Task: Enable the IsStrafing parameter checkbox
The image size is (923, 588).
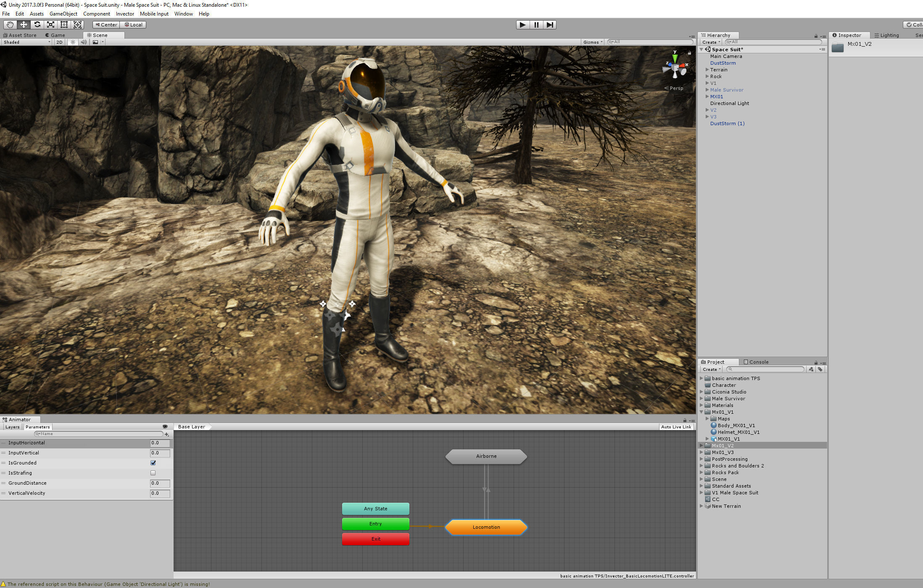Action: click(153, 473)
